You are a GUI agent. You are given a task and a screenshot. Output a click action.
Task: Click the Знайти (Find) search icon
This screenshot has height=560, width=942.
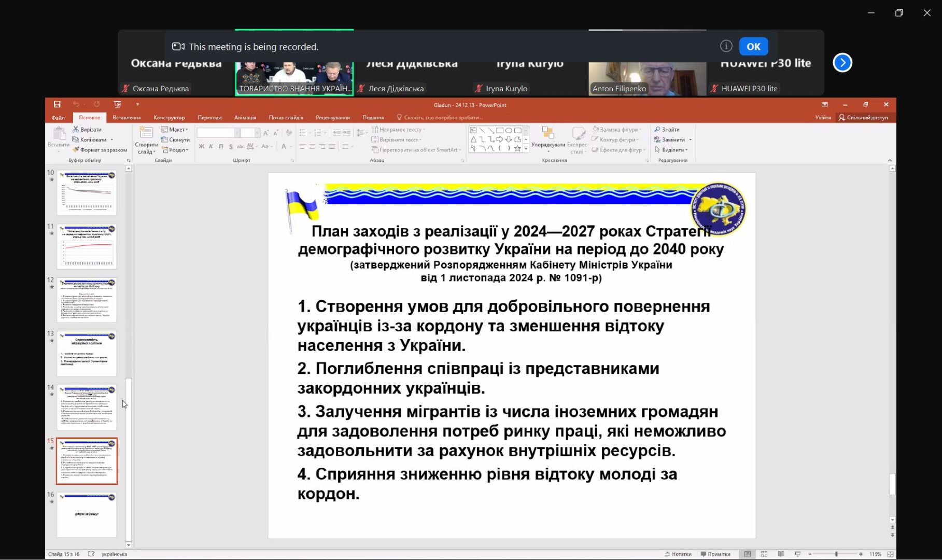(657, 129)
